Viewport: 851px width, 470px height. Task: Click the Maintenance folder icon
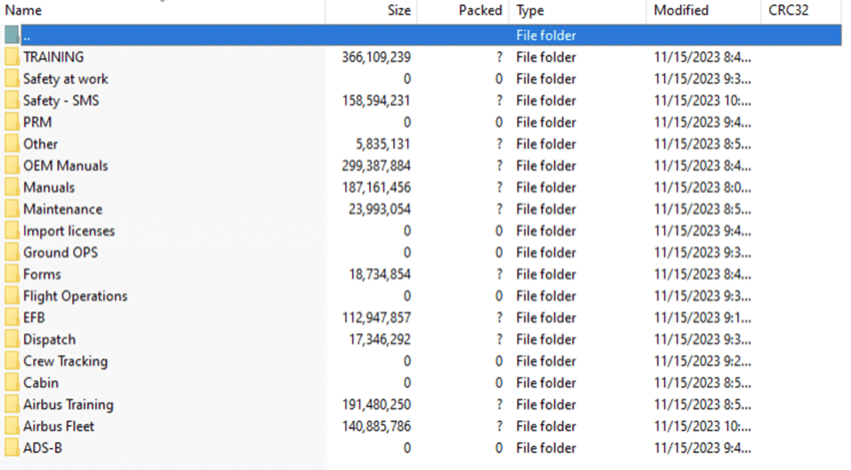coord(12,209)
